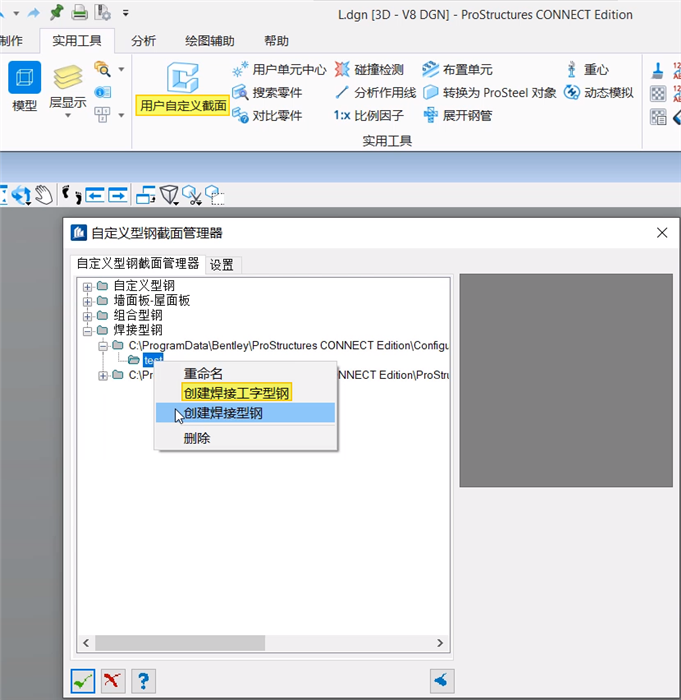
Task: Click the 重心 center of gravity tool
Action: 586,70
